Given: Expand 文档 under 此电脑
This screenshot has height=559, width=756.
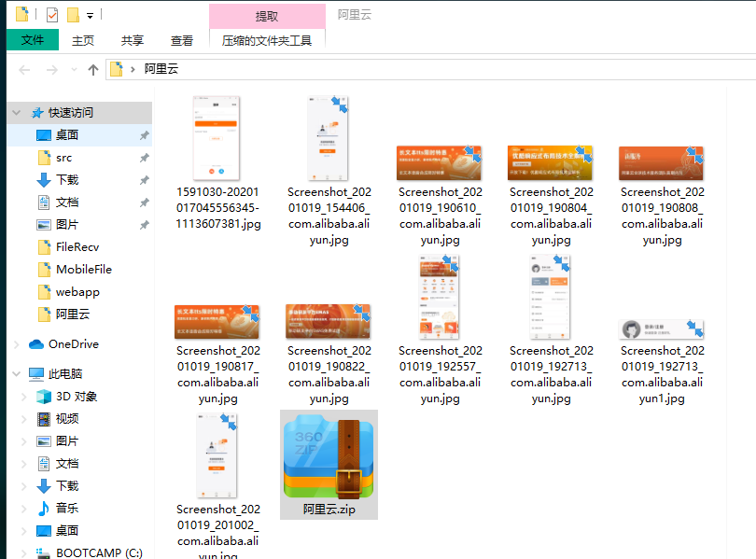Looking at the screenshot, I should [23, 464].
